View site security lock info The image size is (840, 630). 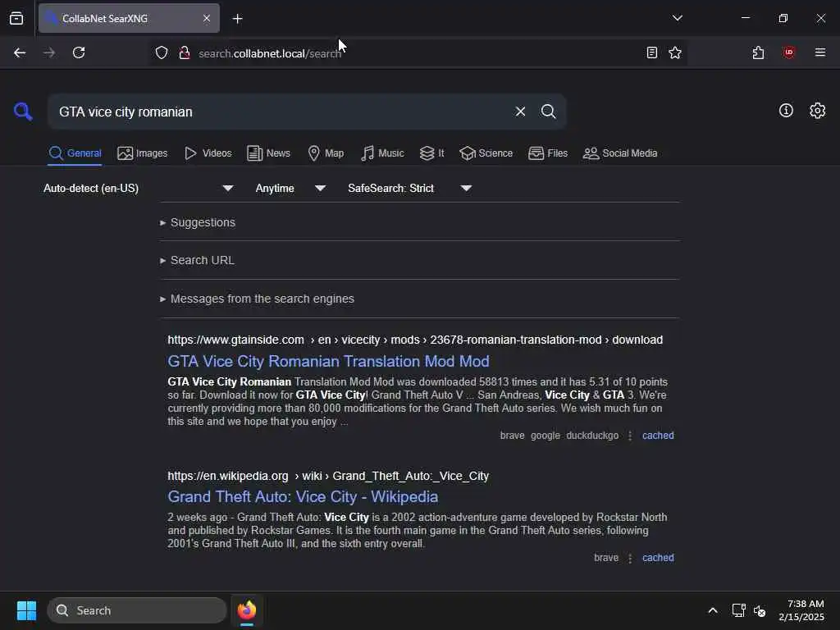coord(185,52)
